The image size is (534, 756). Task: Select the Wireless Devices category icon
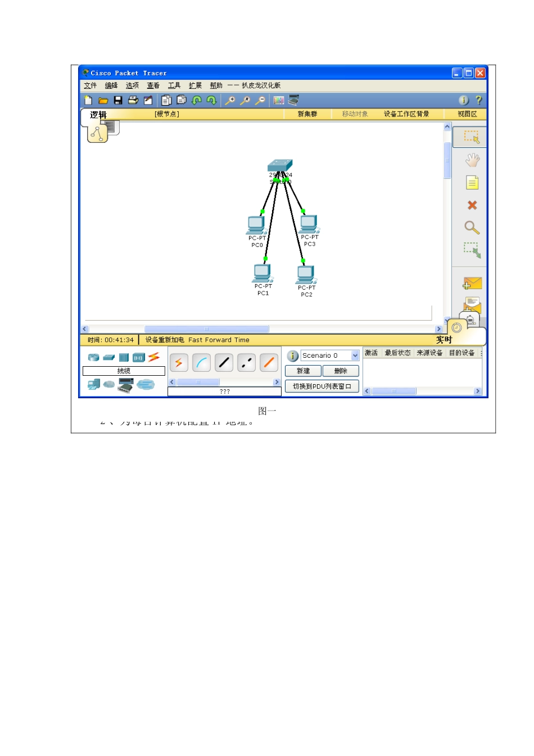pos(139,357)
